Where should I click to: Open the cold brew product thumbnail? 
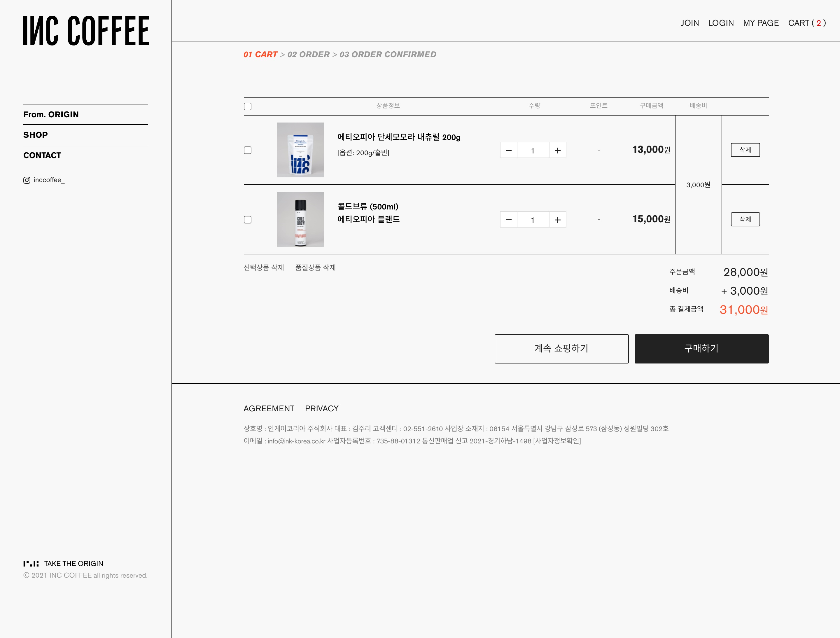pyautogui.click(x=300, y=219)
